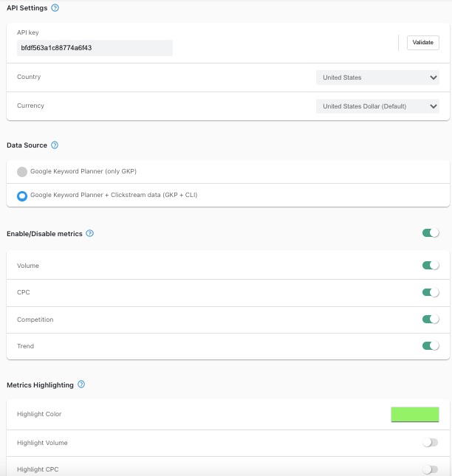The height and width of the screenshot is (476, 452).
Task: Click the Validate button
Action: (x=422, y=43)
